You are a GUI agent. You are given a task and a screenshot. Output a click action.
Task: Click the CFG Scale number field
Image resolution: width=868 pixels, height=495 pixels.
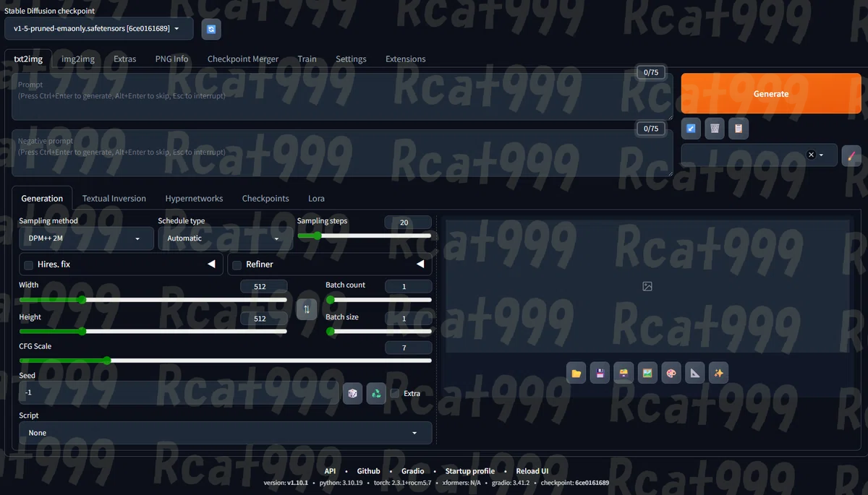tap(408, 348)
